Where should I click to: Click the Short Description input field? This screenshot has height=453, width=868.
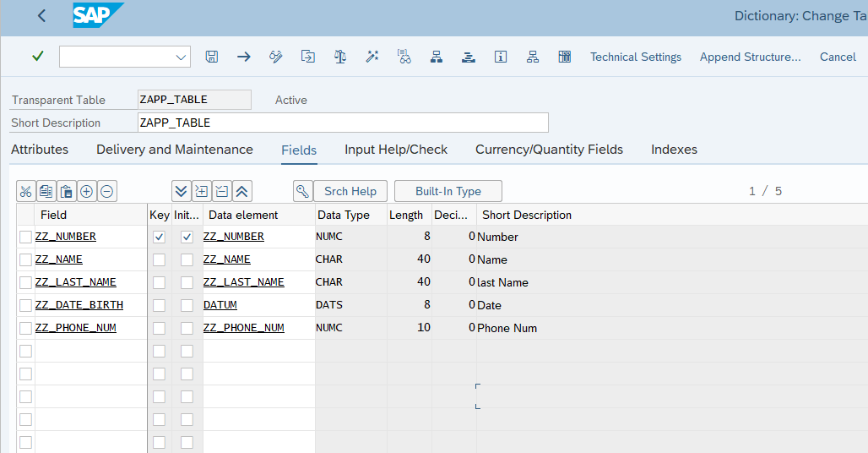[343, 123]
